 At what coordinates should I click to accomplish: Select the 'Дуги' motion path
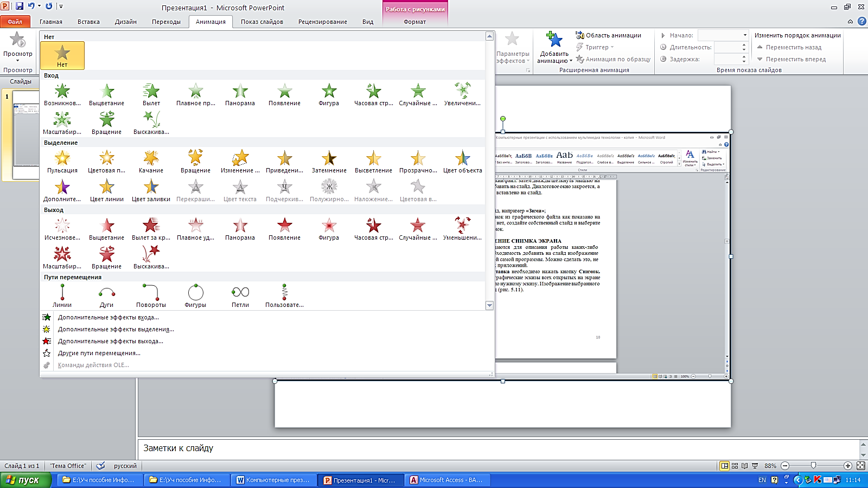107,296
